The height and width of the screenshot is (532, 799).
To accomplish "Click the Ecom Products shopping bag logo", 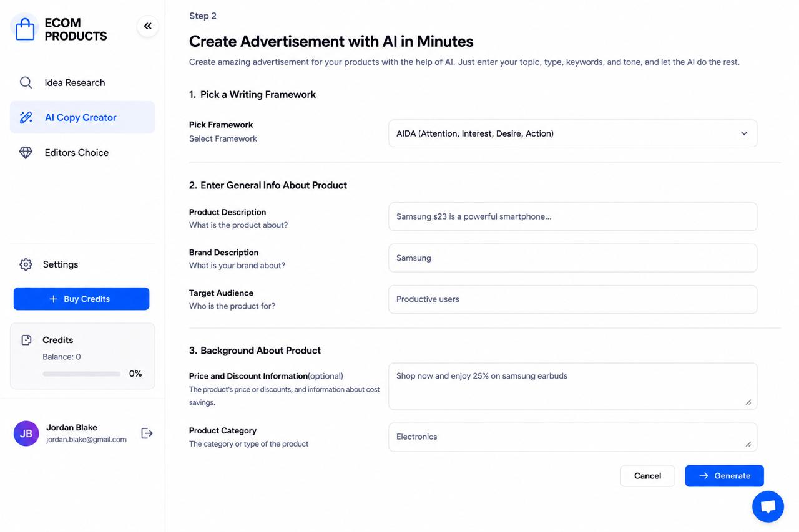I will [25, 28].
